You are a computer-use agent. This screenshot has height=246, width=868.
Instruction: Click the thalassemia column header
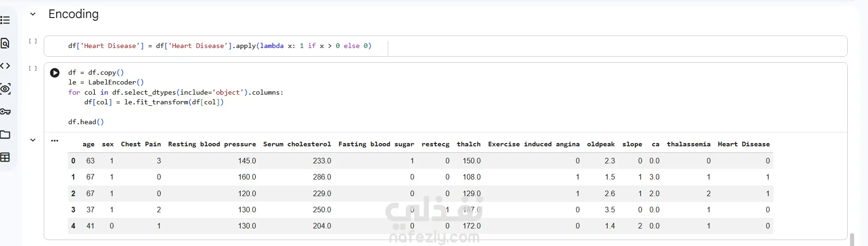coord(689,144)
